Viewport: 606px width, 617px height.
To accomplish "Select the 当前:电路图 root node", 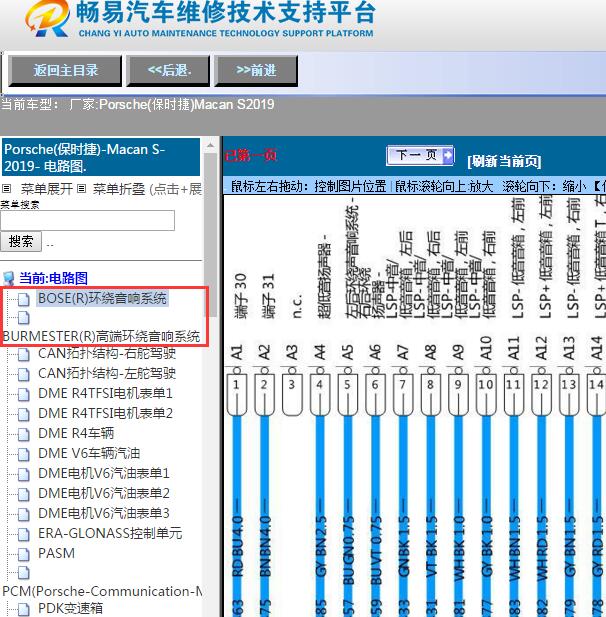I will pyautogui.click(x=54, y=278).
